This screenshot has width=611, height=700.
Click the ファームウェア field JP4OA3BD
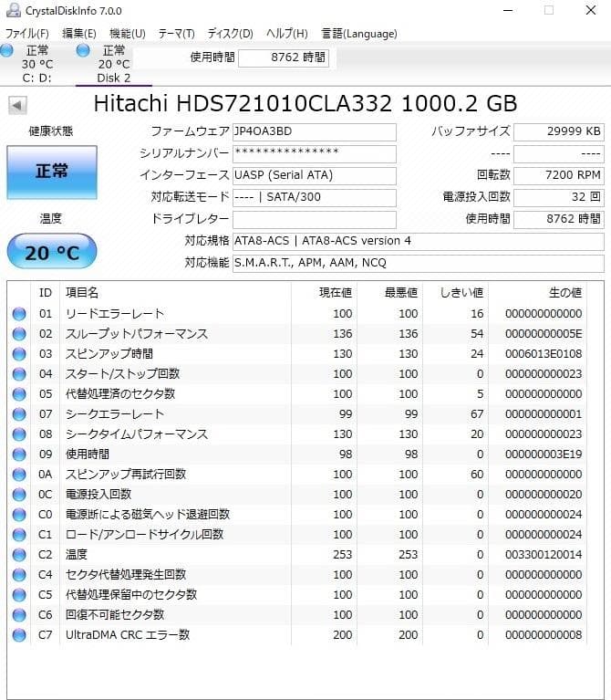point(315,132)
